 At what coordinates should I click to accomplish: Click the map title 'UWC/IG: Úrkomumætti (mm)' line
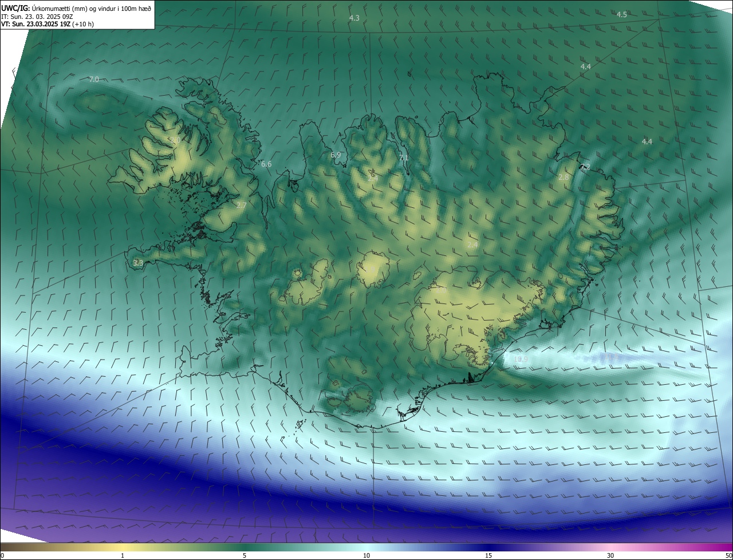click(76, 7)
